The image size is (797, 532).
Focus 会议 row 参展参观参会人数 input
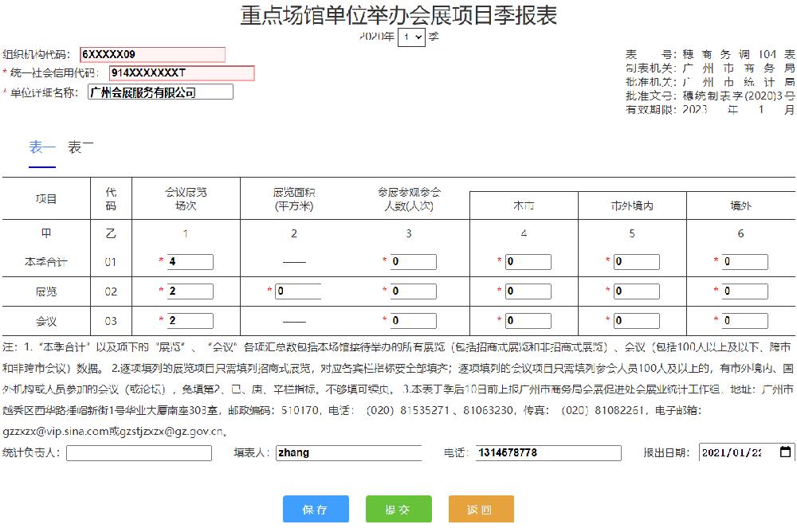(x=413, y=321)
